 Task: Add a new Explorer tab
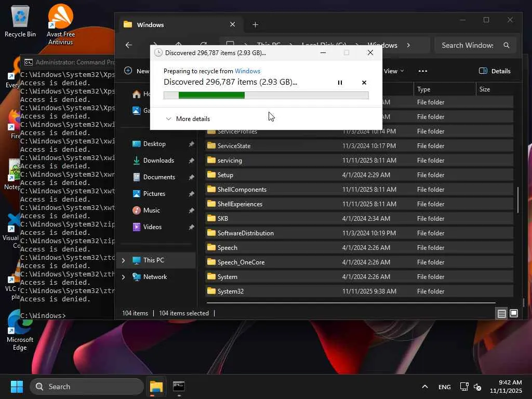(x=255, y=25)
